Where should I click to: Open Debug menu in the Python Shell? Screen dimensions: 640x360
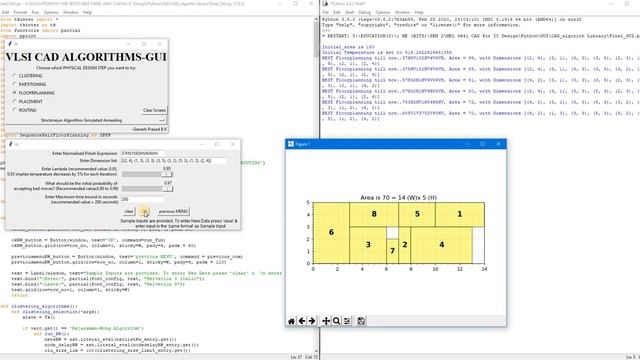(x=364, y=13)
